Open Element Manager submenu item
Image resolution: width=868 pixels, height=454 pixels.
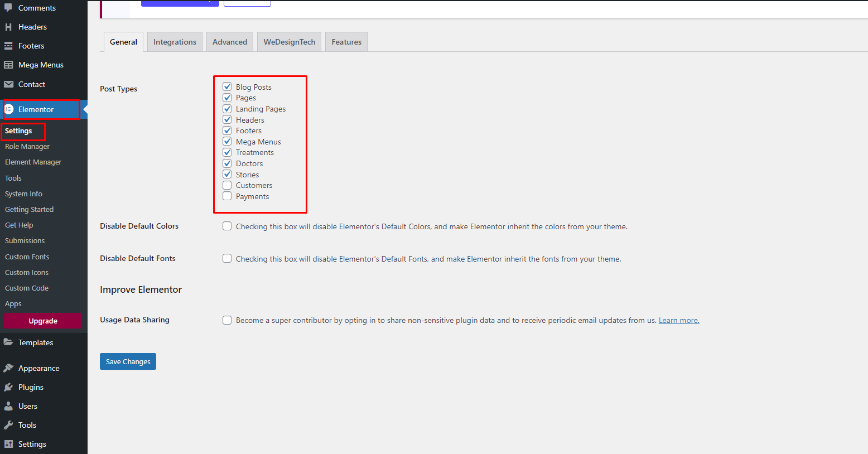coord(33,162)
